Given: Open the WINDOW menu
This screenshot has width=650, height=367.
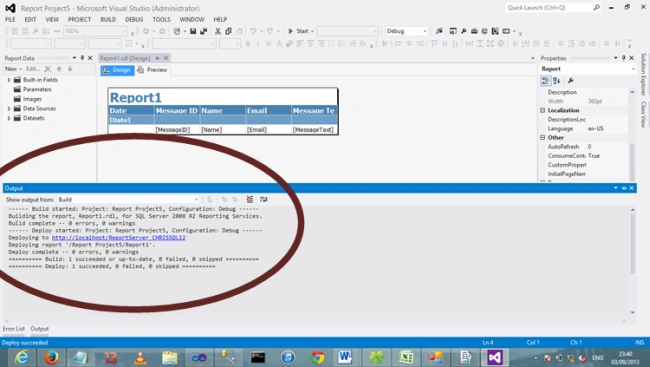Looking at the screenshot, I should [x=192, y=19].
